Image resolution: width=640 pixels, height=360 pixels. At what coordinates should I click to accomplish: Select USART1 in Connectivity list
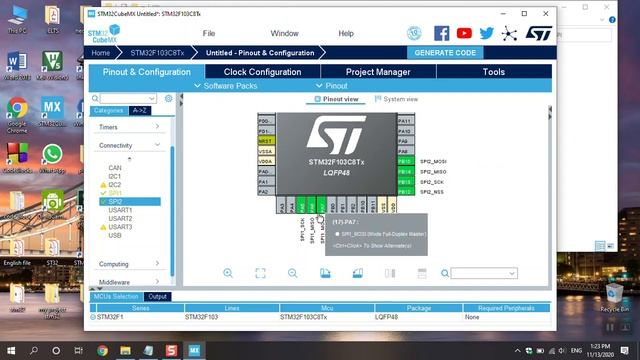(x=120, y=210)
